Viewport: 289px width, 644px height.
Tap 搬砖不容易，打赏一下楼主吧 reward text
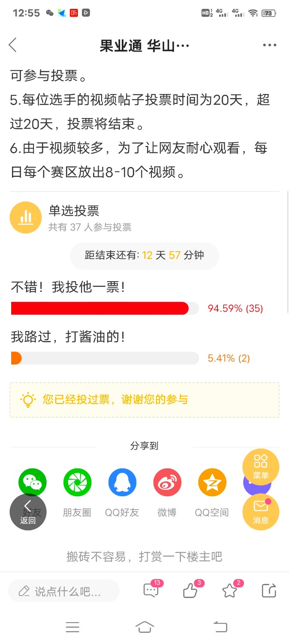click(x=144, y=557)
